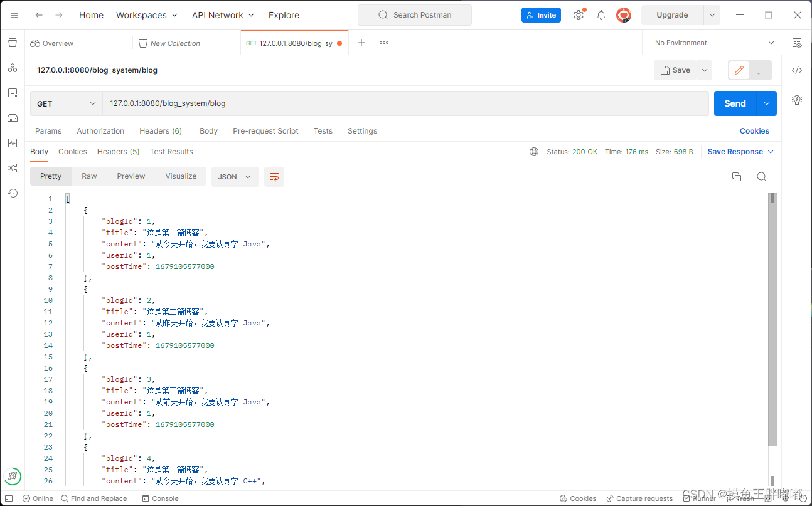Select the Raw view
Viewport: 812px width, 506px height.
point(89,176)
